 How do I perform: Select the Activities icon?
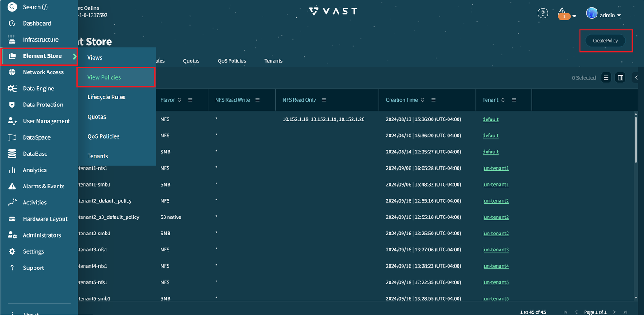(x=12, y=202)
